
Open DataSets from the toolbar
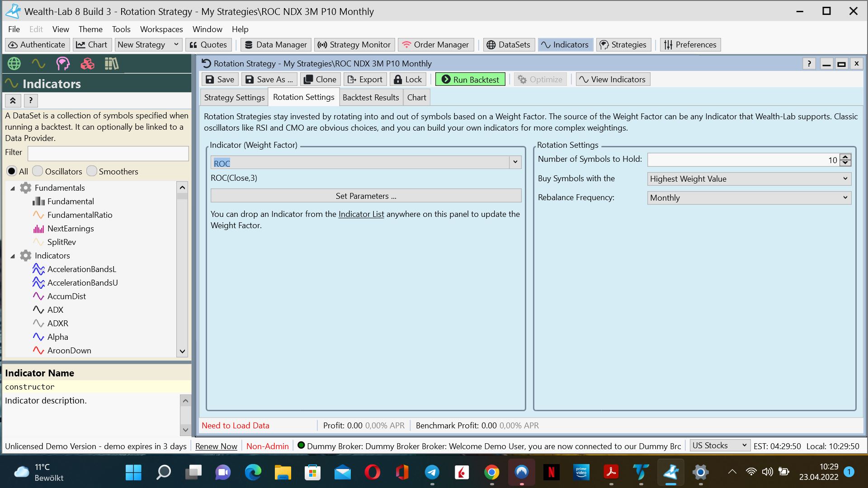coord(509,45)
